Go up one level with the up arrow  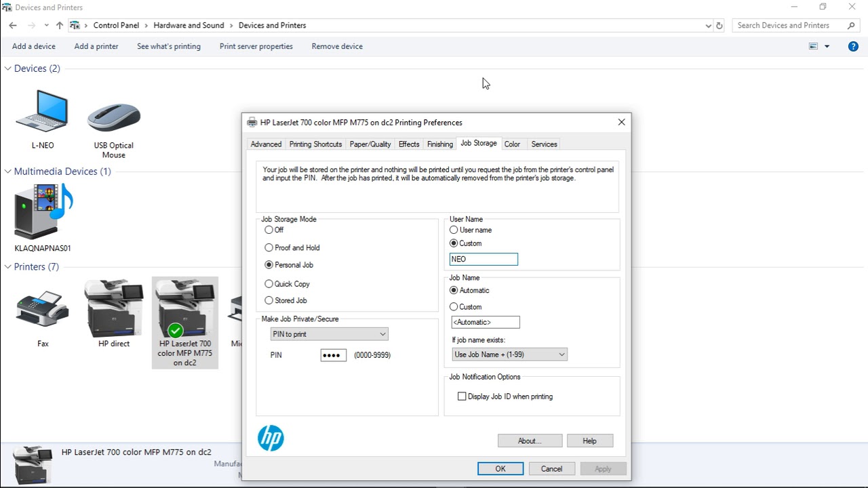pos(60,25)
